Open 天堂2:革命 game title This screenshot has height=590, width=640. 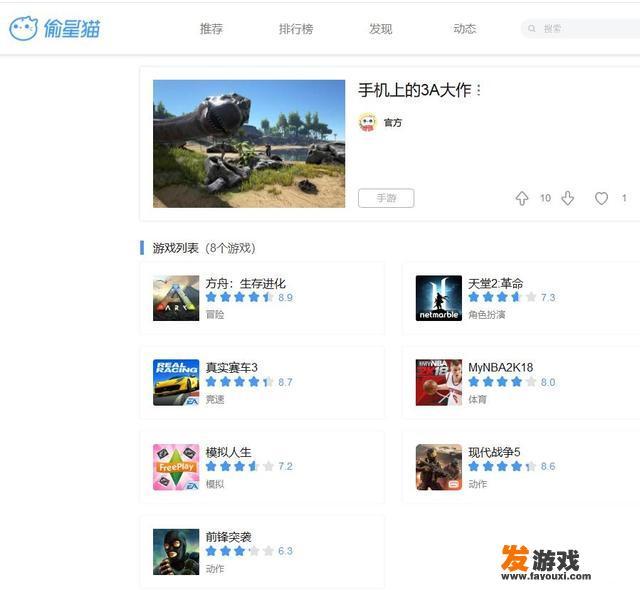[496, 283]
